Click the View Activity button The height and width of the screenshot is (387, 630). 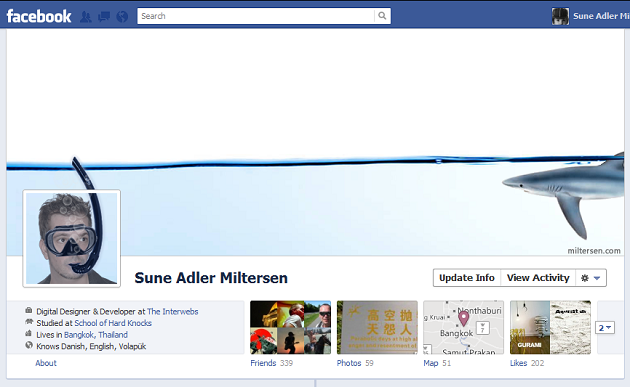pyautogui.click(x=538, y=278)
